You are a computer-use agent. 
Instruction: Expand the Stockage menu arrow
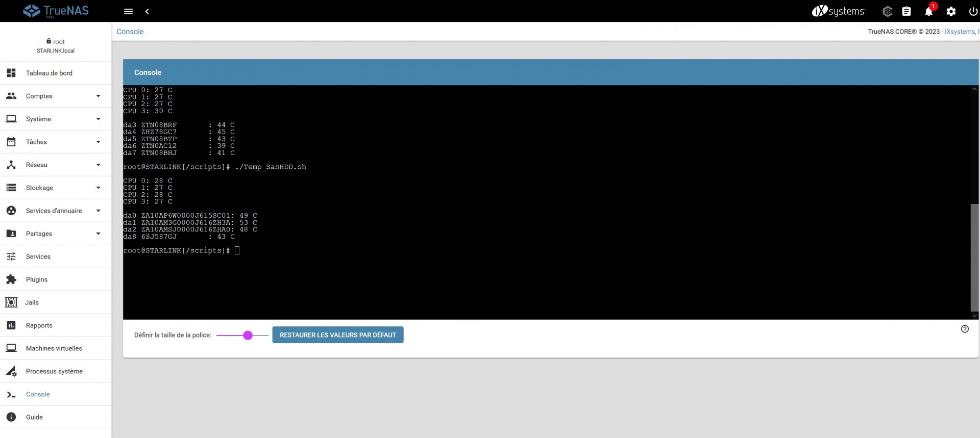pos(99,188)
